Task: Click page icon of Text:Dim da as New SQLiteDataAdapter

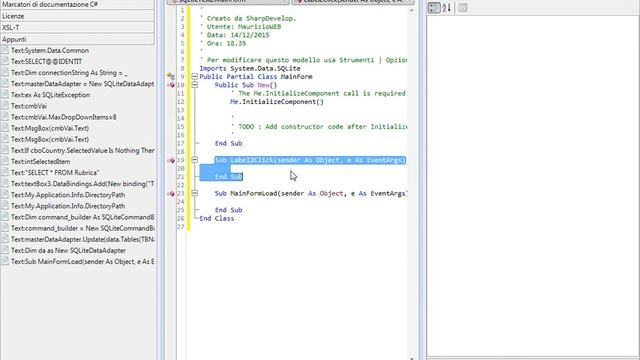Action: point(5,250)
